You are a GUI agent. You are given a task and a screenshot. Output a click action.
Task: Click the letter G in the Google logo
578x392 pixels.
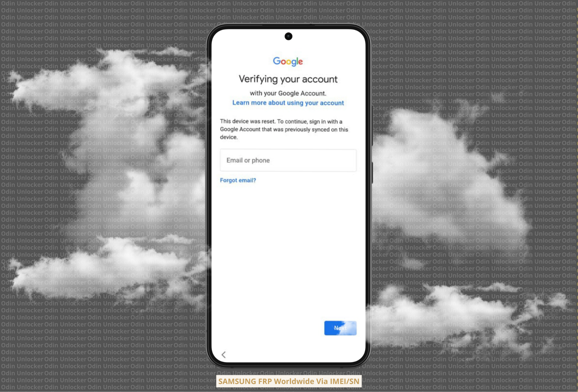pos(277,61)
